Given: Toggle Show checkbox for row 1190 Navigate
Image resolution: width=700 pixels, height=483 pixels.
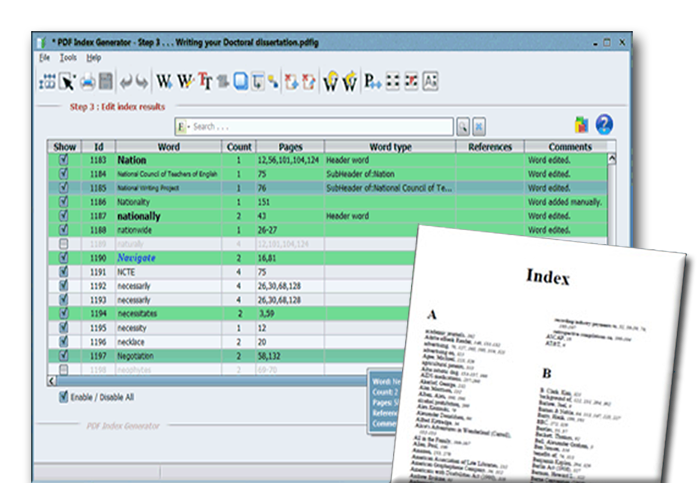Looking at the screenshot, I should 64,258.
